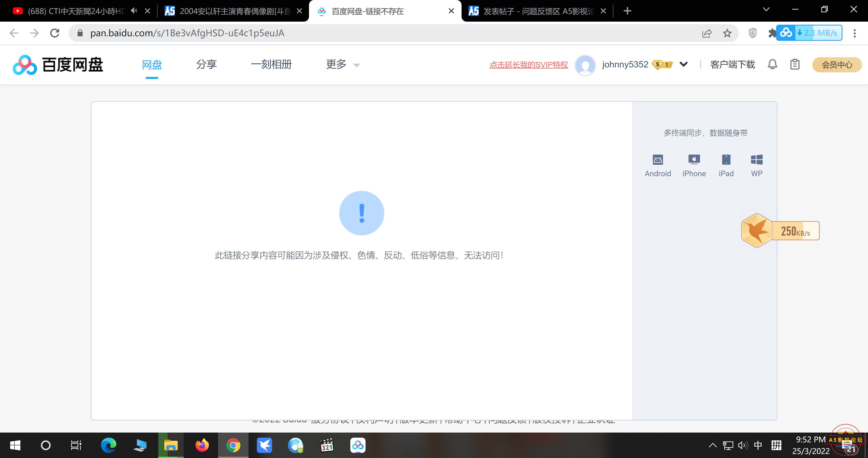Open the 客户端下载 link
868x458 pixels.
pos(733,64)
